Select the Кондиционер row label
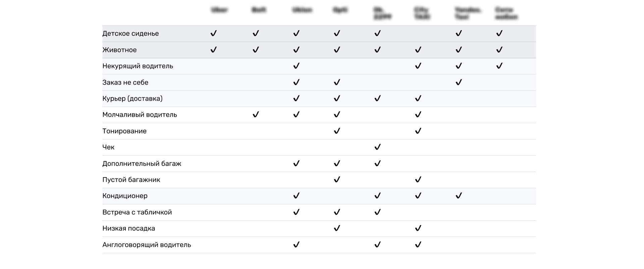The width and height of the screenshot is (644, 269). click(125, 196)
